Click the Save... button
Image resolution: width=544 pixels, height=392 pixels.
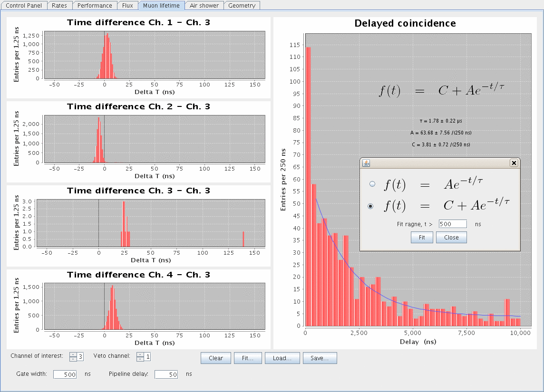coord(320,358)
